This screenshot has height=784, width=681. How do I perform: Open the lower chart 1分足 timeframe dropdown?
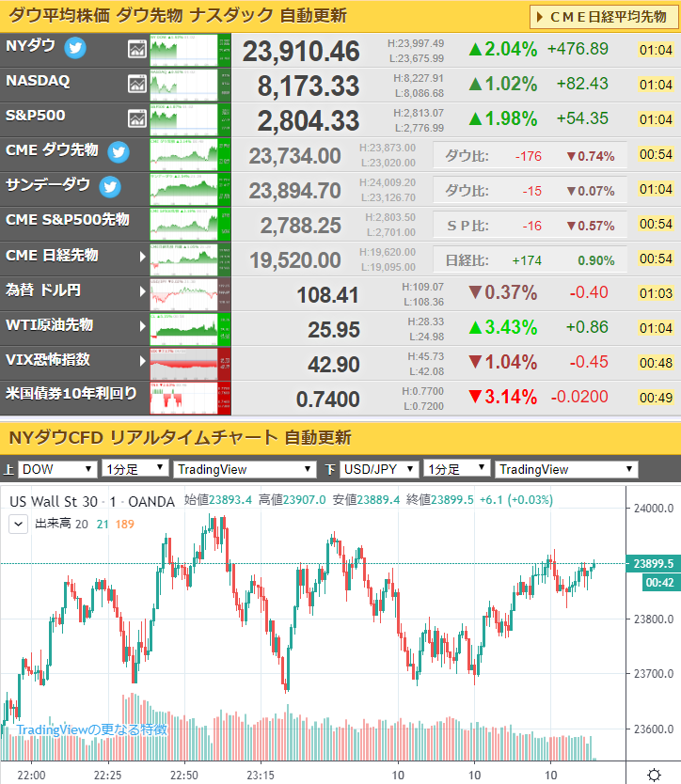(456, 469)
